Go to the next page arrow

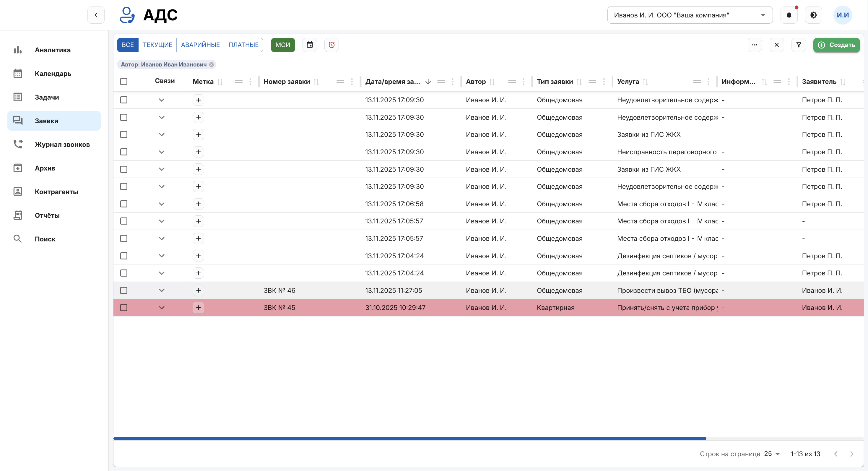(x=851, y=454)
